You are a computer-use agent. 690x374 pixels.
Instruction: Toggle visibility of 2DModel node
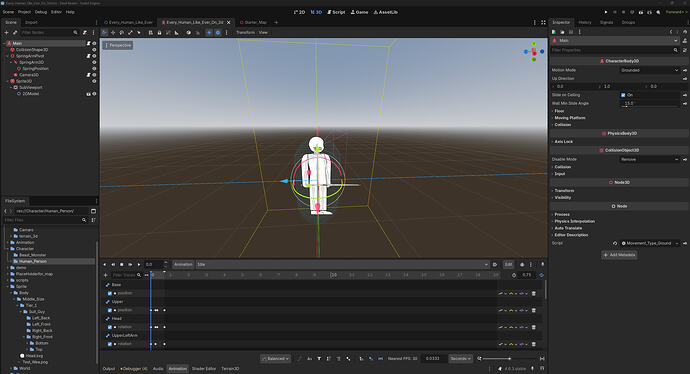pyautogui.click(x=94, y=94)
